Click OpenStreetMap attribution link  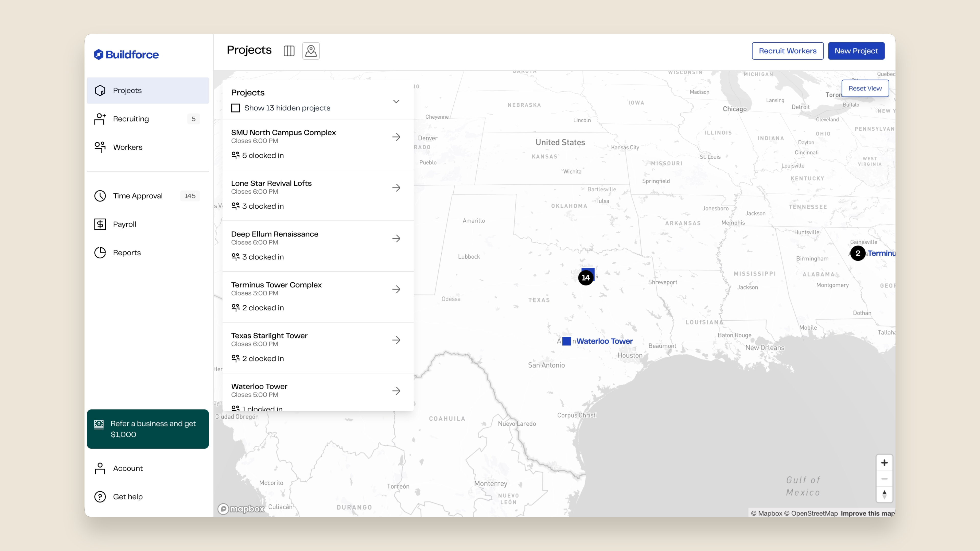pos(811,513)
